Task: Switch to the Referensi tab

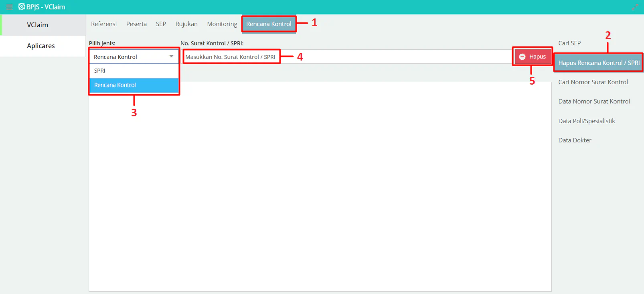Action: (104, 24)
